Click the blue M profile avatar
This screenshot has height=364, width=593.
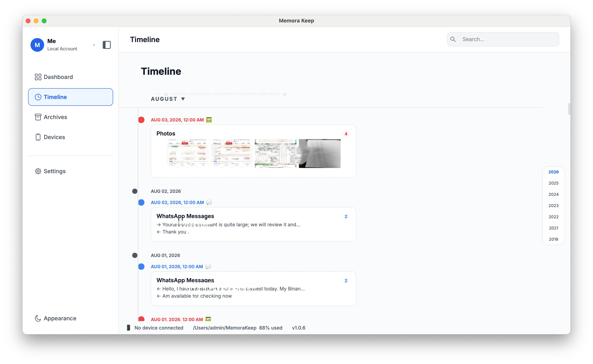[x=37, y=45]
